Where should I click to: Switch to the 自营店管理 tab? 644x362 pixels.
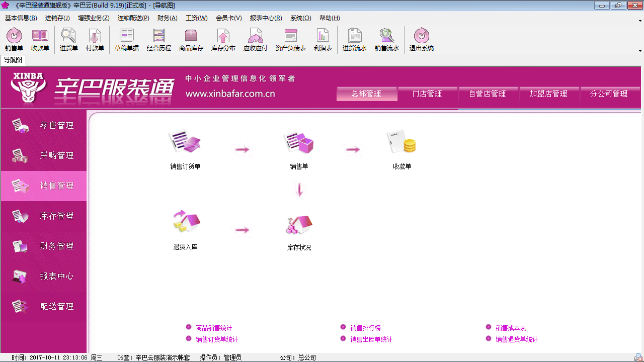point(488,94)
